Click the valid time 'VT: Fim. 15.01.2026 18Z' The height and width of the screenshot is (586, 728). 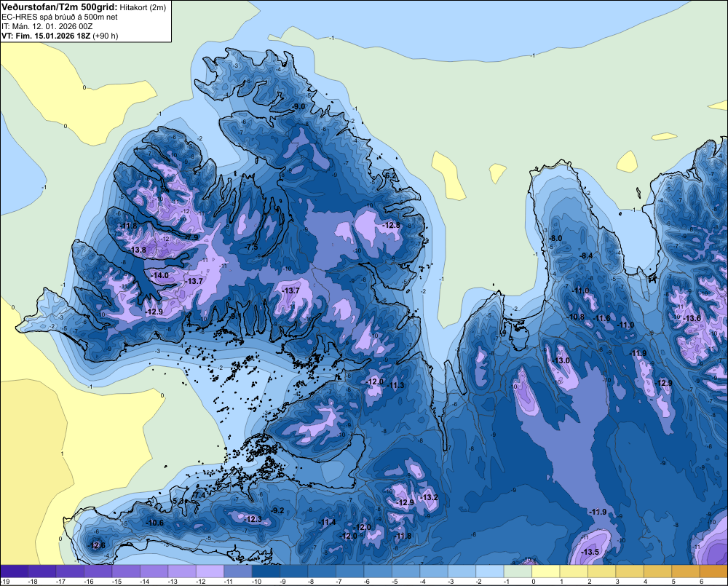(46, 36)
